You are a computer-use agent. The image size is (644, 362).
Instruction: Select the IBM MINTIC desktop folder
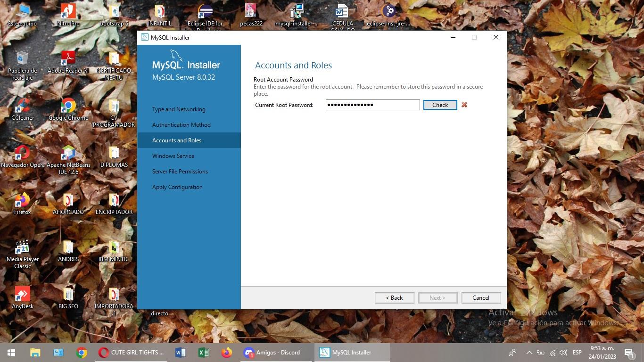(114, 251)
